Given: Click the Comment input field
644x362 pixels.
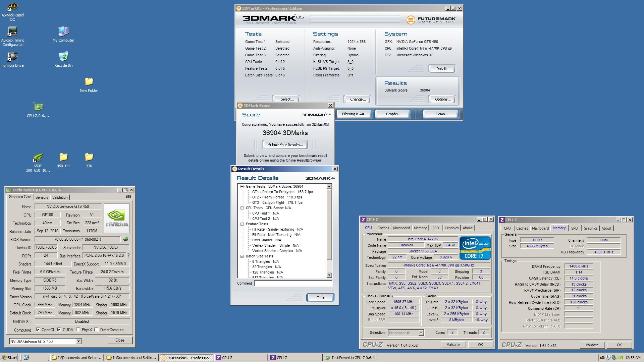Looking at the screenshot, I should tap(293, 283).
